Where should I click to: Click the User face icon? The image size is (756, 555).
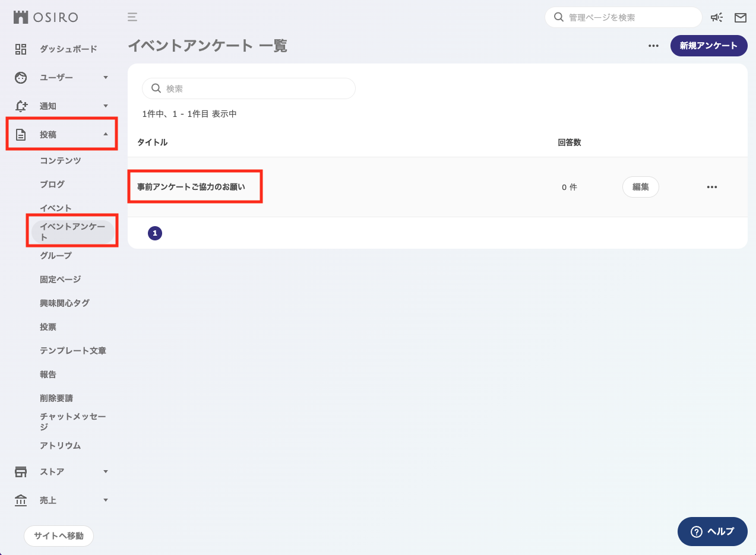(21, 77)
